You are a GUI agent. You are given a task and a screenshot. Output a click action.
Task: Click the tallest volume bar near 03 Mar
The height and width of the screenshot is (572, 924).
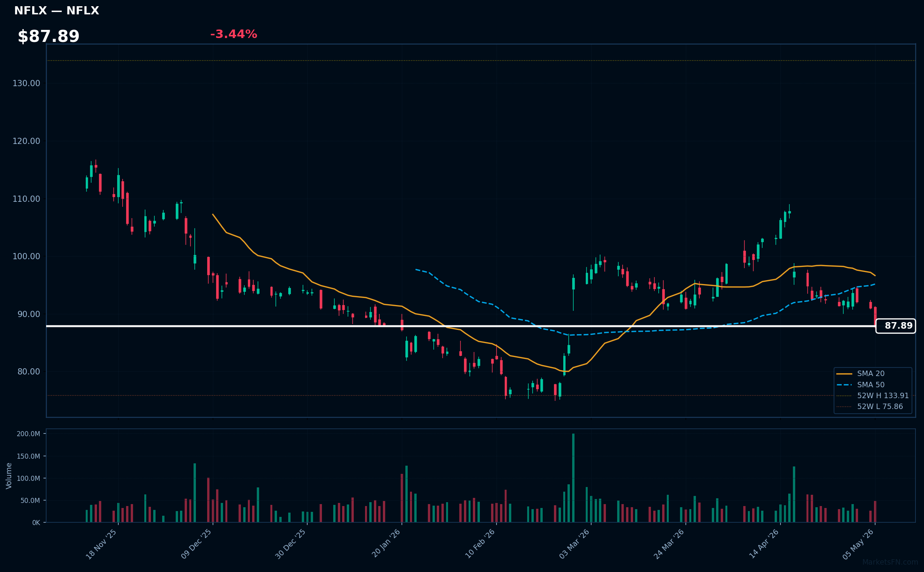(x=573, y=478)
